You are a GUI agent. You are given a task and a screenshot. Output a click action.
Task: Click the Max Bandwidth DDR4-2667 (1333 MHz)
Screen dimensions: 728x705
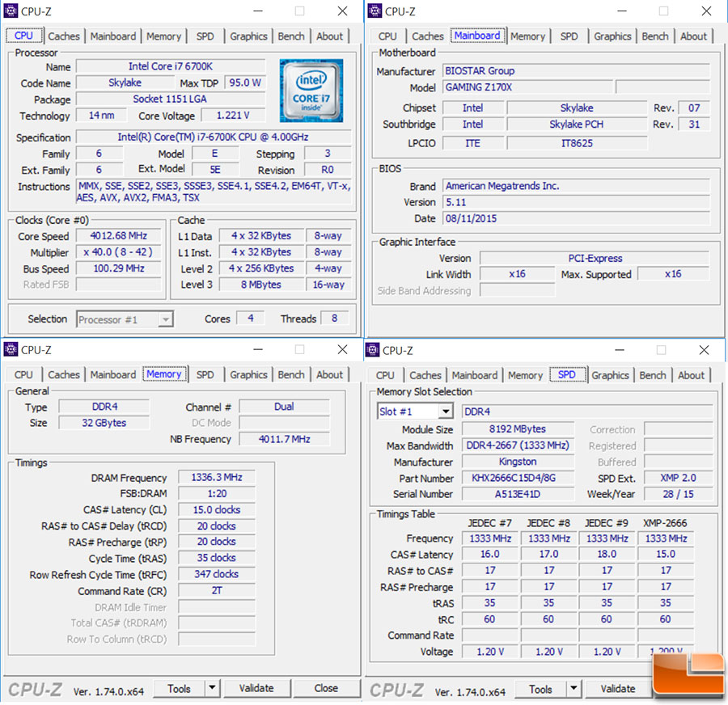tap(518, 445)
